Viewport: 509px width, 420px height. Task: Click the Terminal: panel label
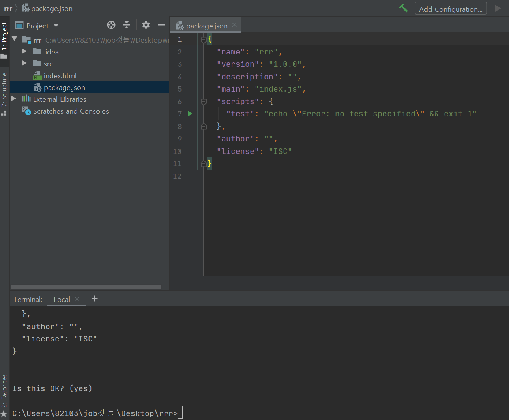pos(28,300)
